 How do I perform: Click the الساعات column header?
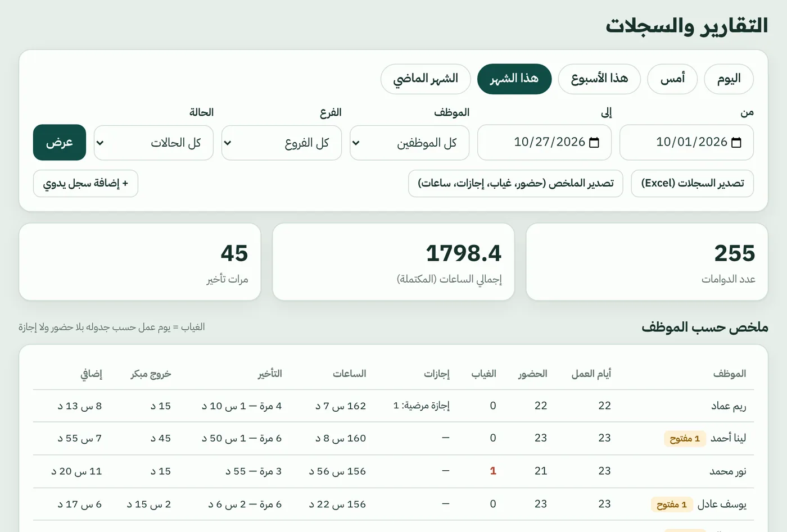350,374
